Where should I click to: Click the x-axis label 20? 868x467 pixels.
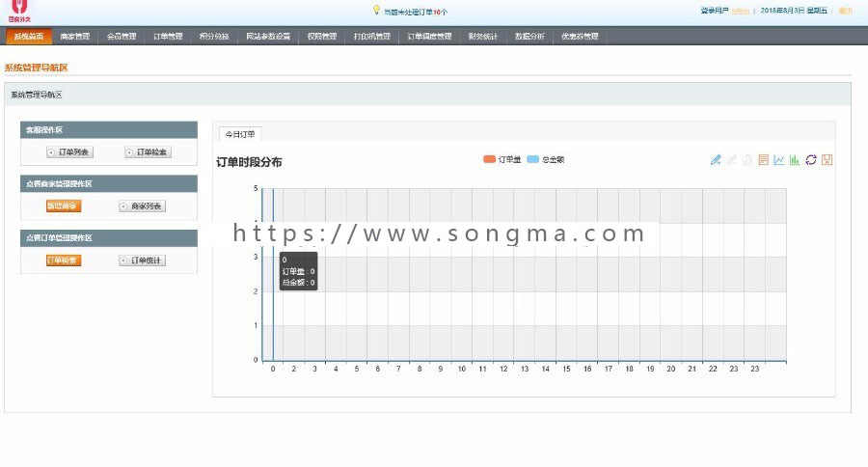[671, 369]
